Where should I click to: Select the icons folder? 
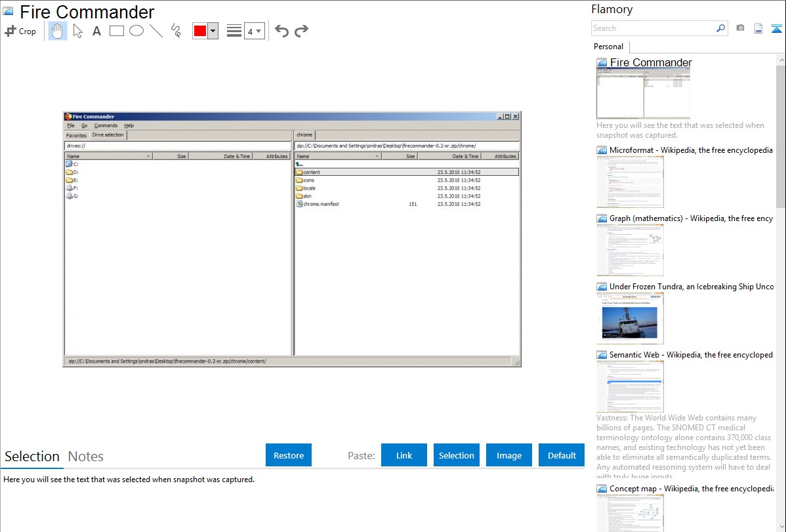click(305, 180)
